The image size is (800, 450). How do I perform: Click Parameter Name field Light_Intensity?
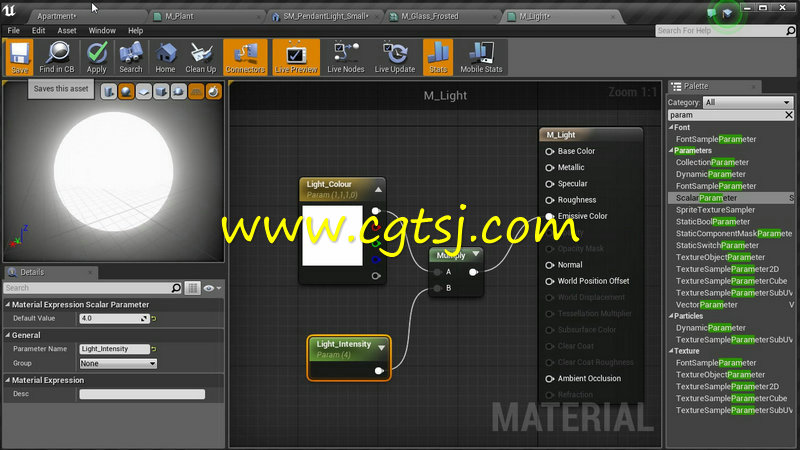114,349
